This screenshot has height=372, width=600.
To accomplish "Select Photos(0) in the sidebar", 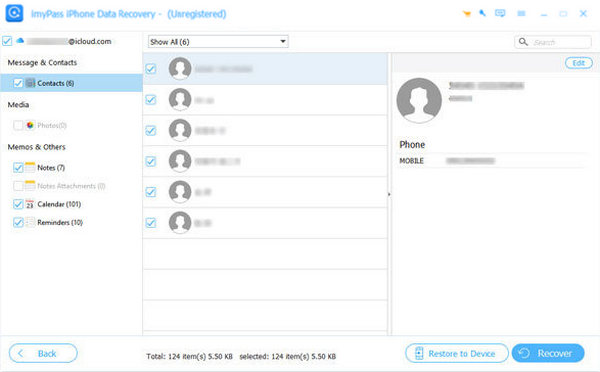I will click(x=52, y=125).
